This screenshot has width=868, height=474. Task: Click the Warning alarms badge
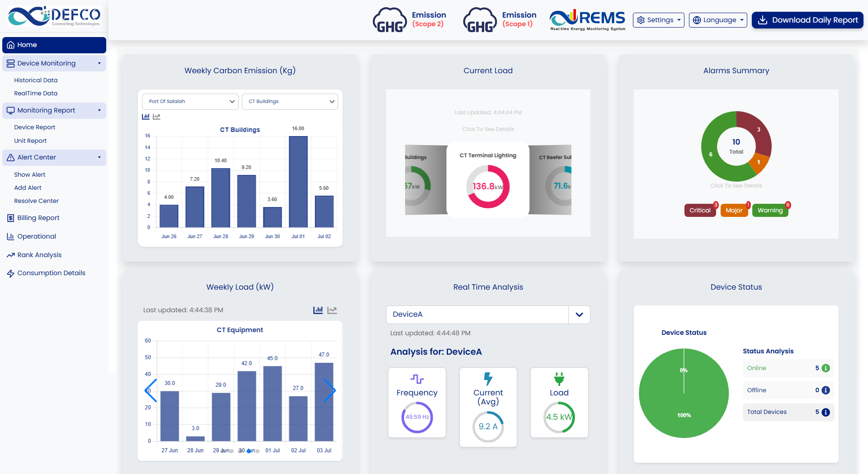pos(770,211)
